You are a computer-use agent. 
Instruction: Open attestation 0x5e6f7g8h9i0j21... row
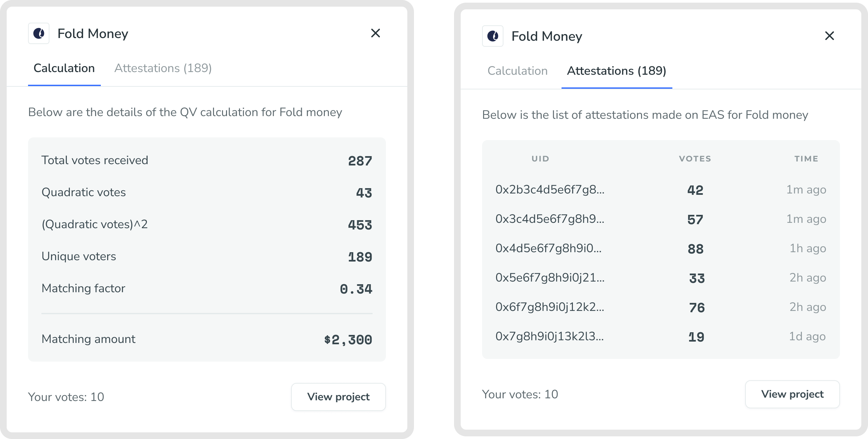click(x=550, y=278)
